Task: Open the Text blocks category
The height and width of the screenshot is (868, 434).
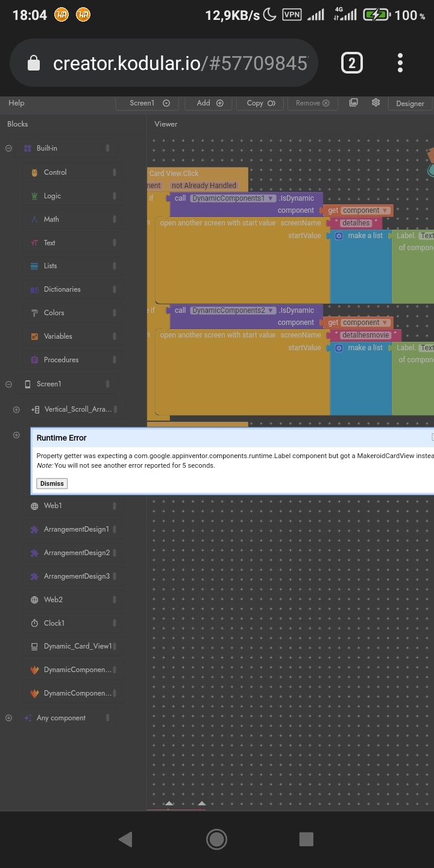Action: [49, 243]
